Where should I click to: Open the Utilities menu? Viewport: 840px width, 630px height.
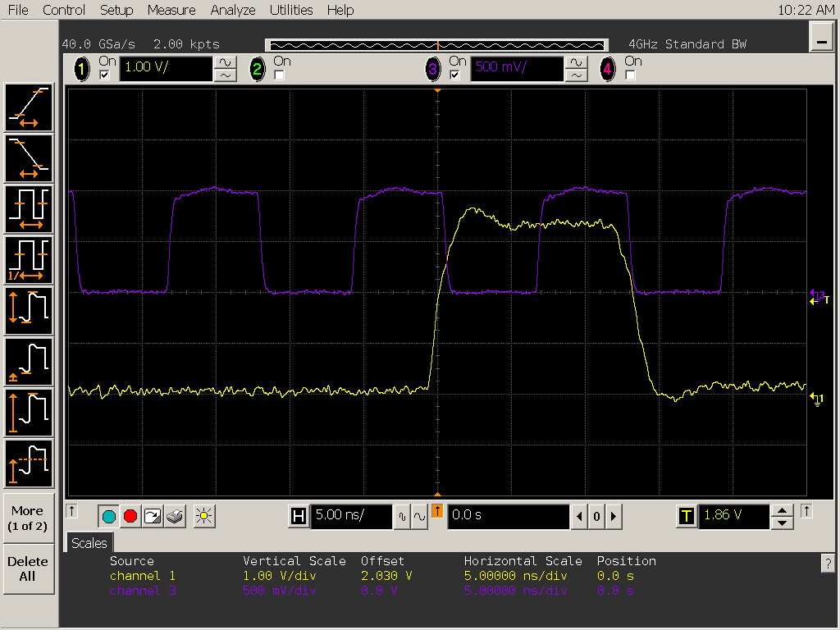(291, 10)
